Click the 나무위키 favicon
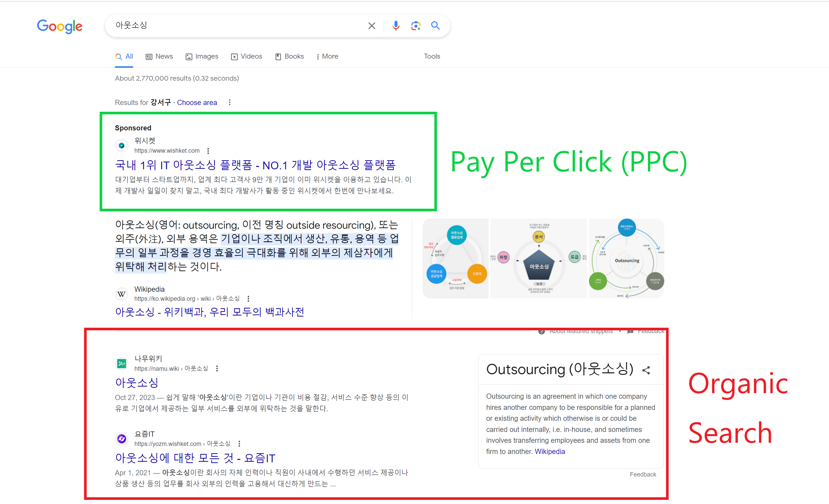The width and height of the screenshot is (829, 504). (121, 363)
